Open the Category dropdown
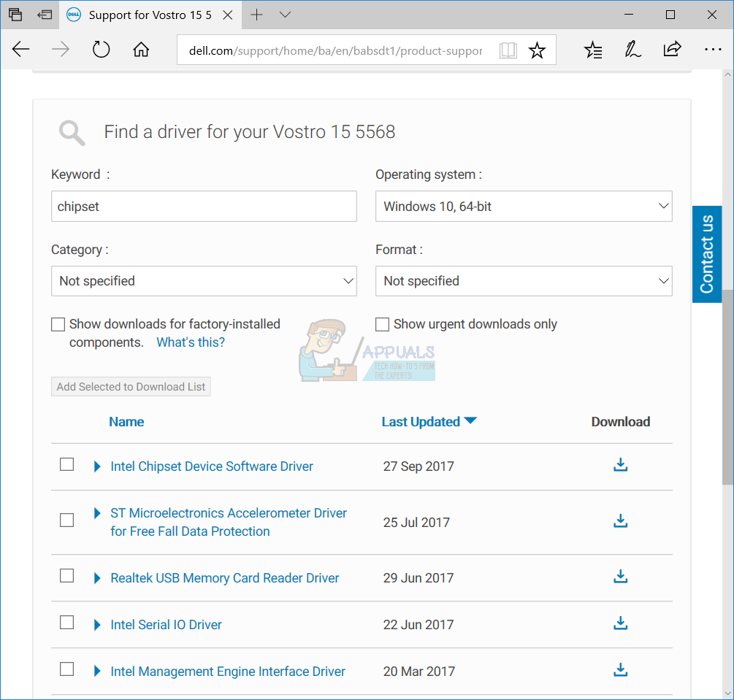 [204, 281]
